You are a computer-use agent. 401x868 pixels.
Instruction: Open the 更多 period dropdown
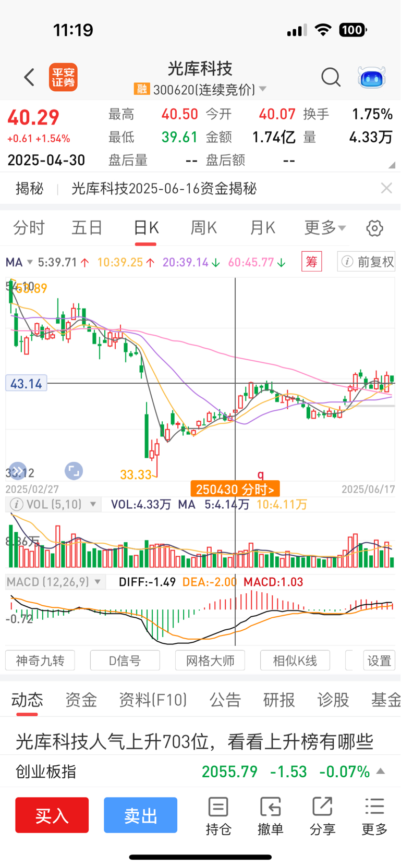(x=325, y=228)
